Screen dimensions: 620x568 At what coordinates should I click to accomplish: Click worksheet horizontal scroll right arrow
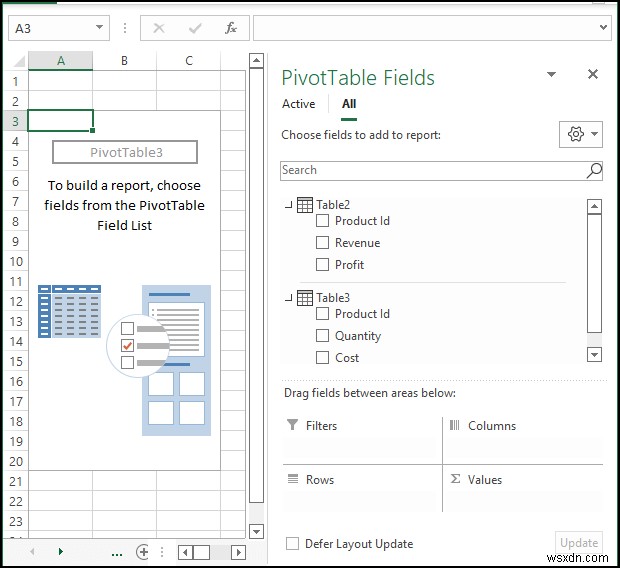[x=238, y=552]
